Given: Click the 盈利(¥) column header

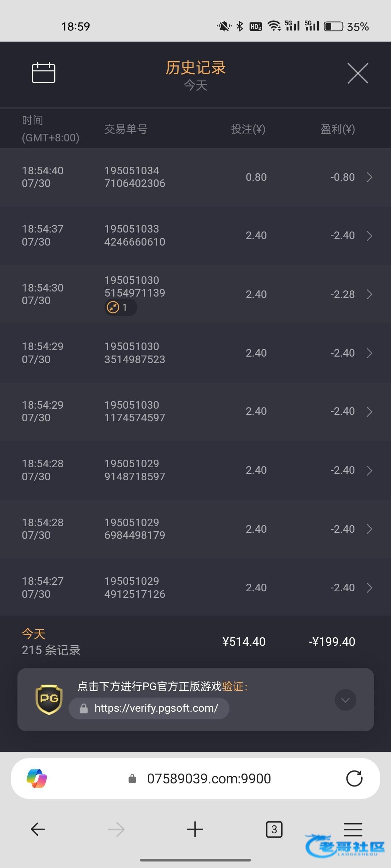Looking at the screenshot, I should coord(337,129).
